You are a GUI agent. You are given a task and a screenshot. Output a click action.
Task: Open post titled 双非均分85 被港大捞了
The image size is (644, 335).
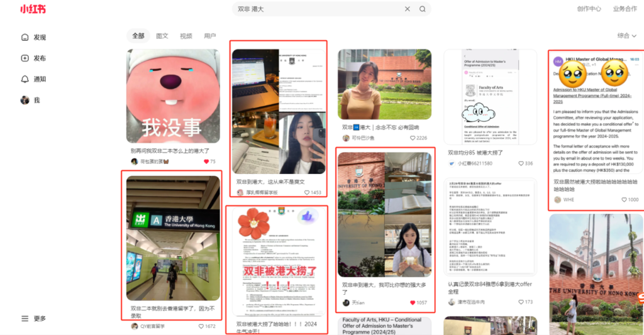(x=475, y=153)
